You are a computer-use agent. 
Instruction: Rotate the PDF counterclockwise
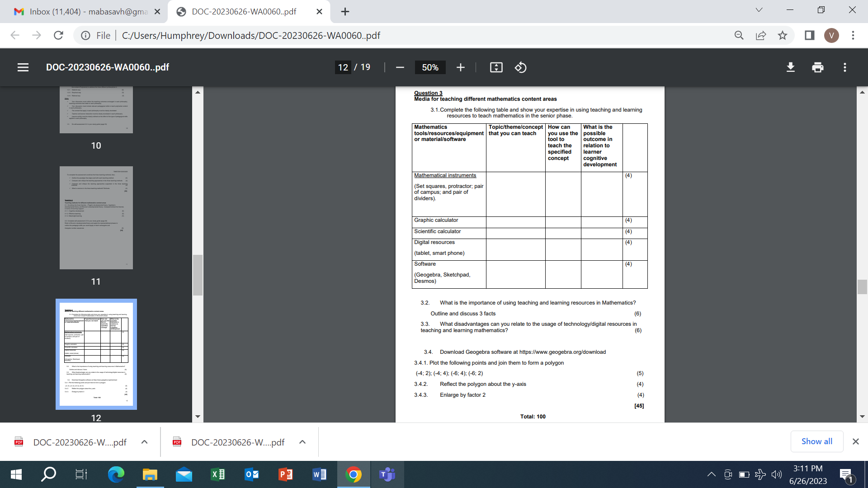tap(520, 67)
